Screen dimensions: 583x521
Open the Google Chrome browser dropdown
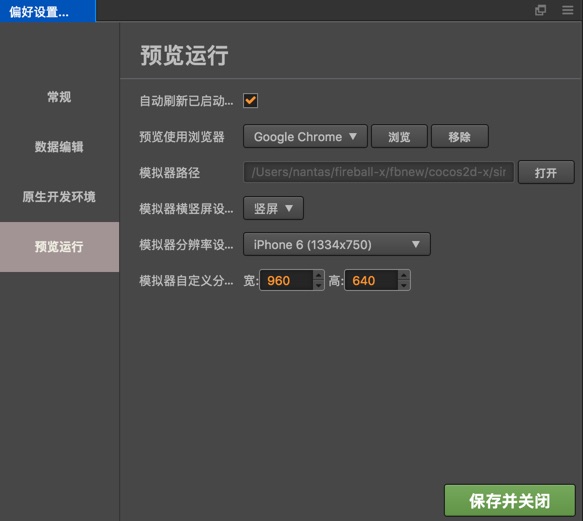[305, 136]
